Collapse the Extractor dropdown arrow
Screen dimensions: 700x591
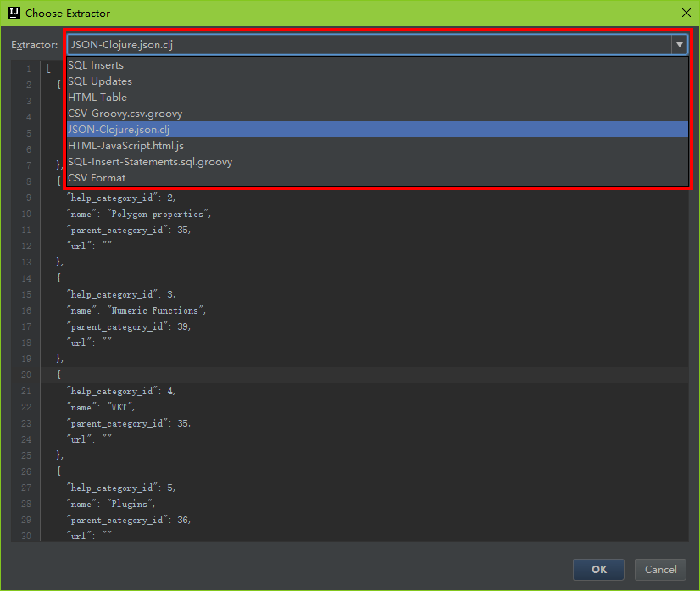[679, 45]
